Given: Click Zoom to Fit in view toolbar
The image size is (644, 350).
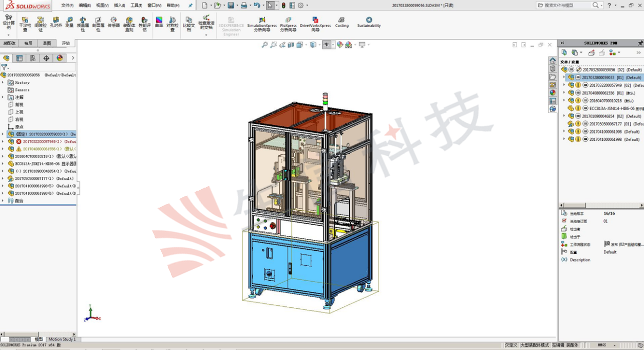Looking at the screenshot, I should pyautogui.click(x=264, y=45).
